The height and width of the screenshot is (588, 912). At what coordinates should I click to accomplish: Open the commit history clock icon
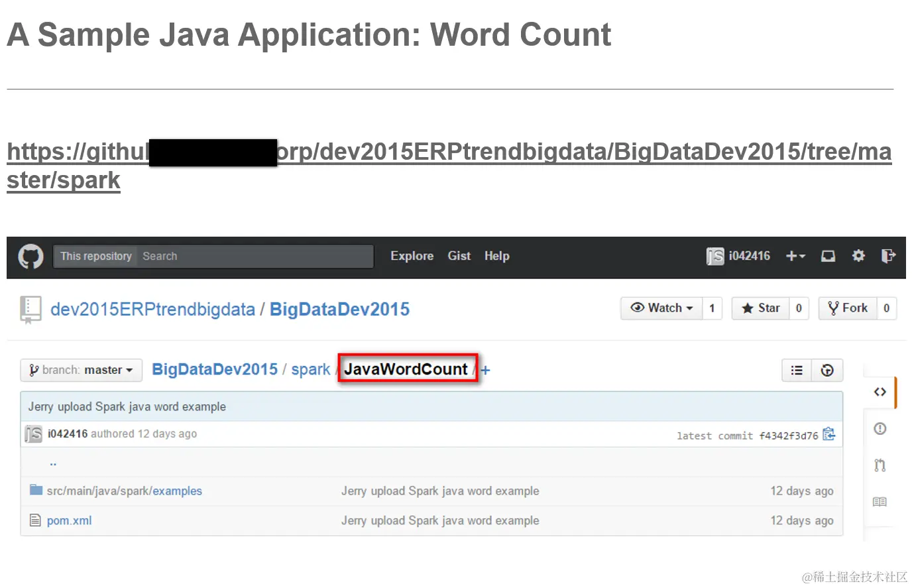tap(827, 371)
